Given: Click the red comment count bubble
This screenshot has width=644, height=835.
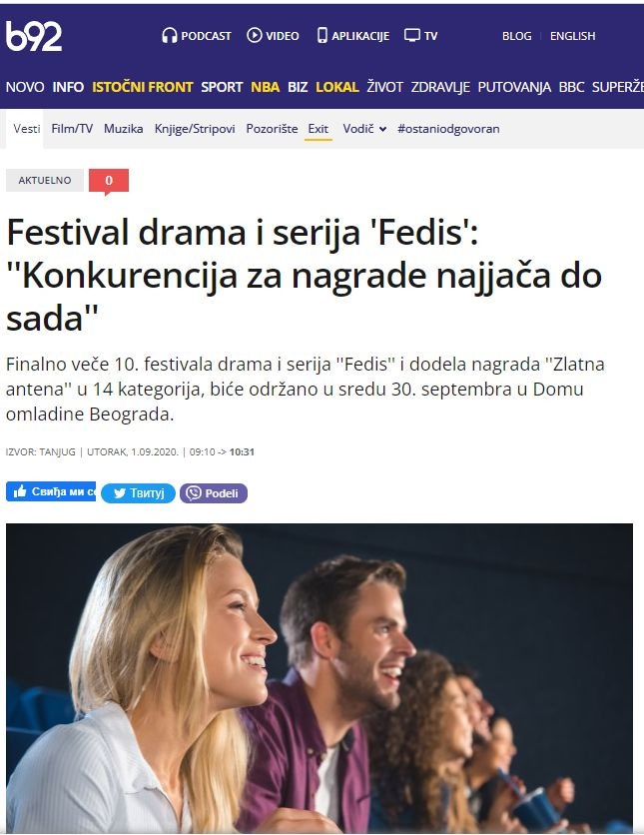Looking at the screenshot, I should point(109,181).
